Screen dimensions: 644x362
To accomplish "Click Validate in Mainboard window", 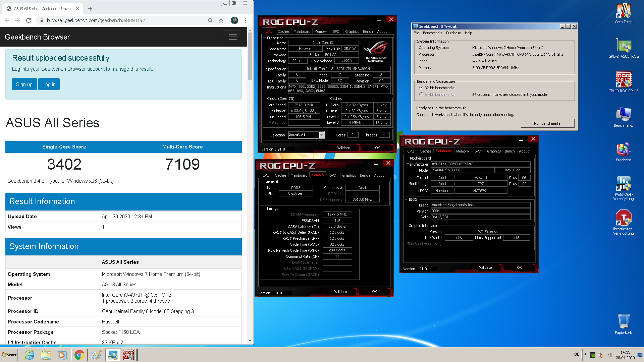I will (485, 267).
